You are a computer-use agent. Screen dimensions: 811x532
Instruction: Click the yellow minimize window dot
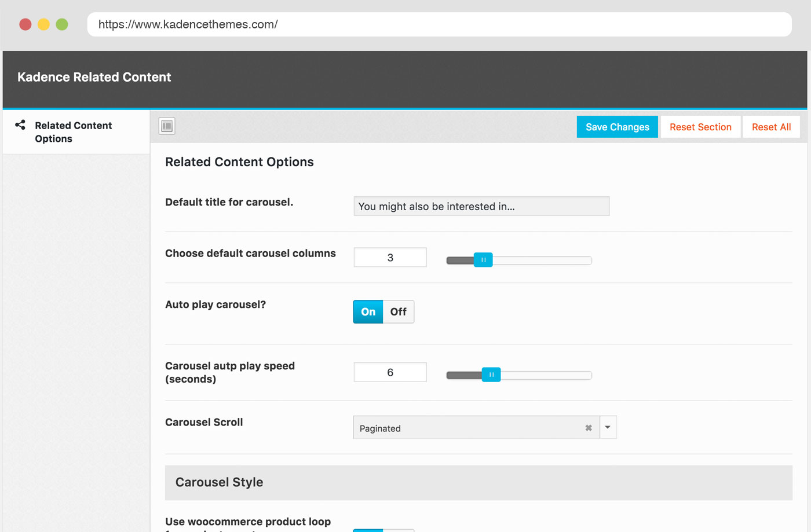tap(43, 24)
